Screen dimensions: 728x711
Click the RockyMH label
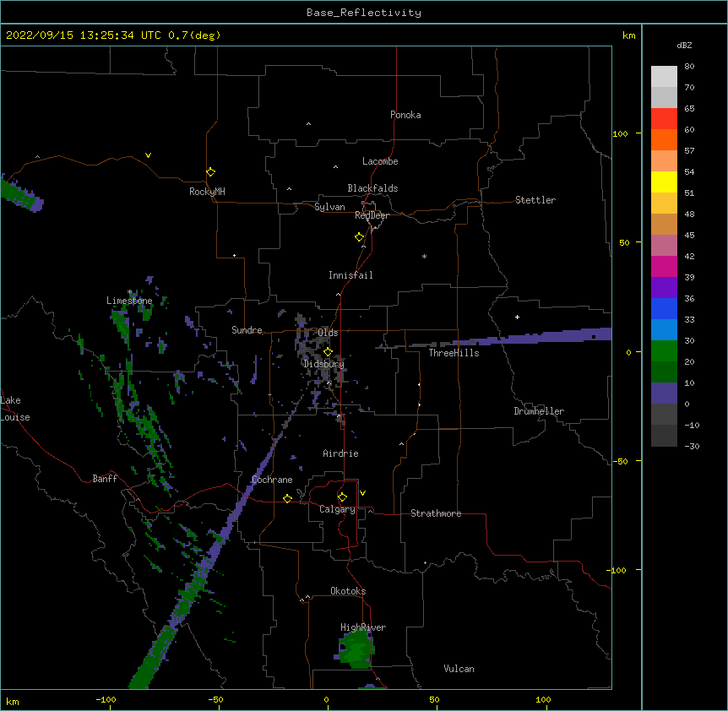pyautogui.click(x=207, y=192)
